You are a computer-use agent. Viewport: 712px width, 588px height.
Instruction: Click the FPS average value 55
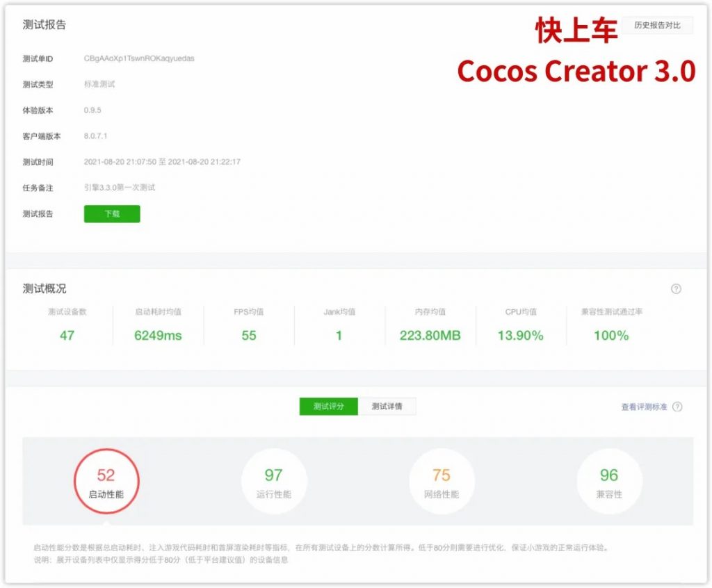click(249, 336)
